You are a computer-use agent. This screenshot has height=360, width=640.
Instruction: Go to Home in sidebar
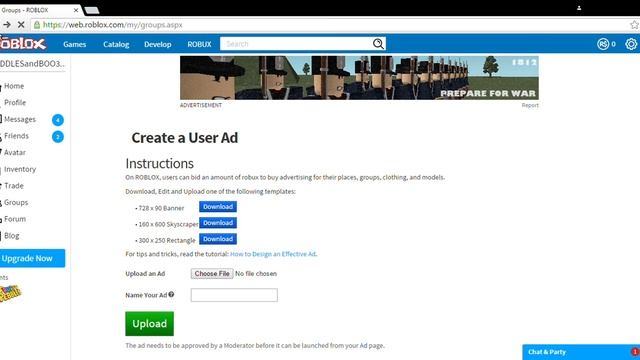(x=14, y=86)
